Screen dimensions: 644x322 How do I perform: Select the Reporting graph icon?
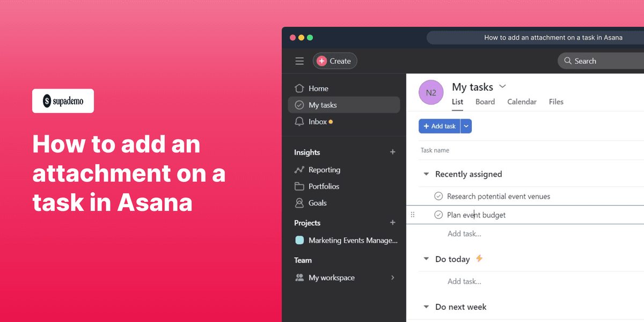pyautogui.click(x=301, y=170)
